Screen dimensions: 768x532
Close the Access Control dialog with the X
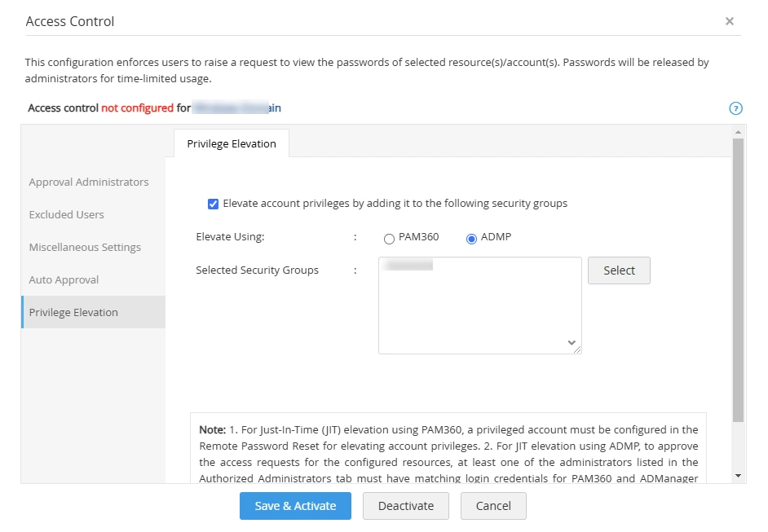coord(730,21)
